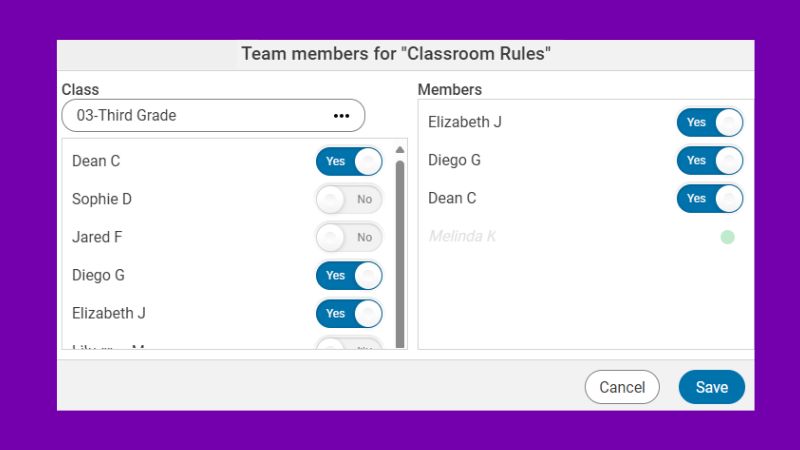
Task: Turn off Diego G in Members panel
Action: pyautogui.click(x=710, y=160)
